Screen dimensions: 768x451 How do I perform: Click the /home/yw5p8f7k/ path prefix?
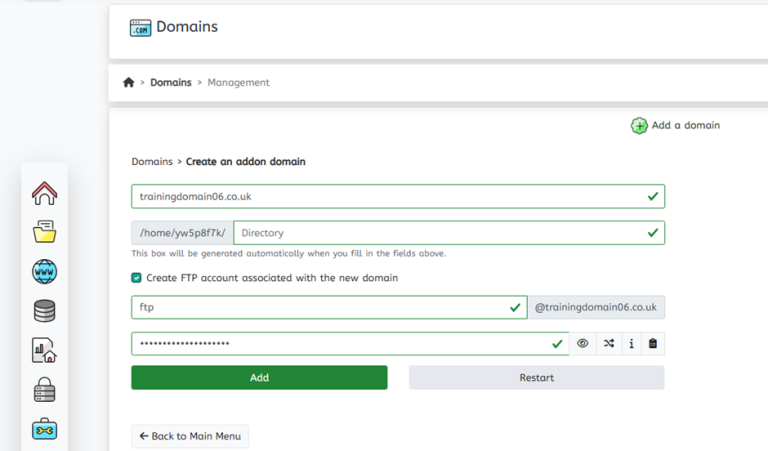[x=183, y=233]
